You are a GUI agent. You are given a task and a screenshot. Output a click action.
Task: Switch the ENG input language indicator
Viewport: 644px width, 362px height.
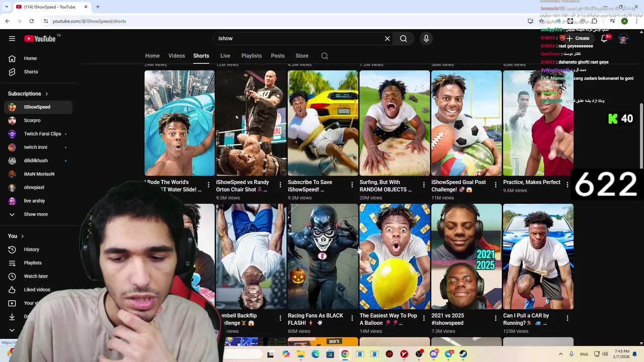[584, 354]
